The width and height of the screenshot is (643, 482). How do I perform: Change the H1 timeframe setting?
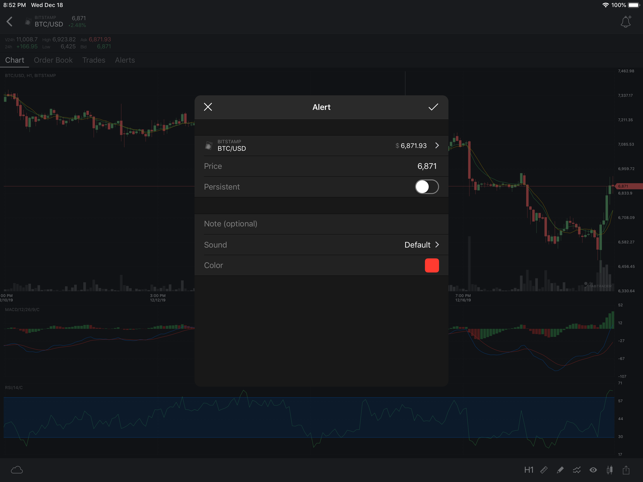(x=529, y=470)
